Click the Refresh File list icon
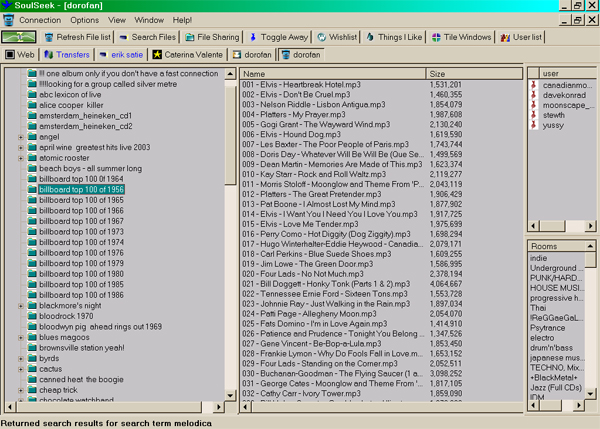Viewport: 600px width, 429px height. [x=49, y=37]
